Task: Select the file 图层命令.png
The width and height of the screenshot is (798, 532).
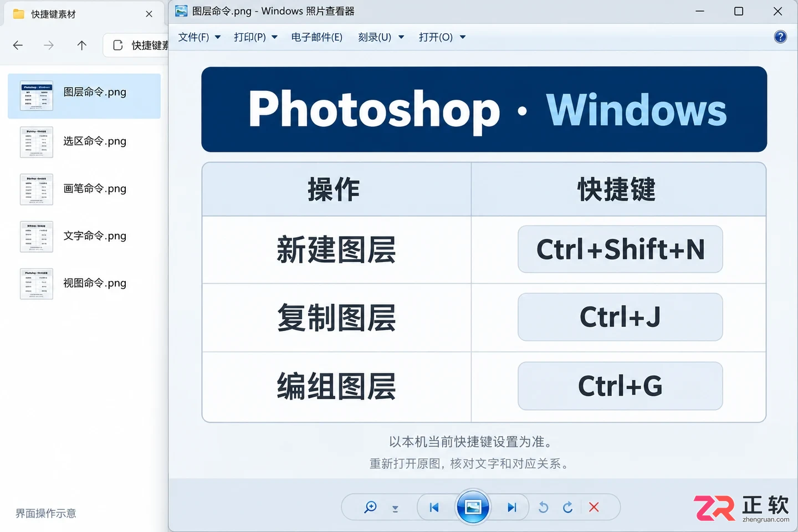Action: (x=84, y=96)
